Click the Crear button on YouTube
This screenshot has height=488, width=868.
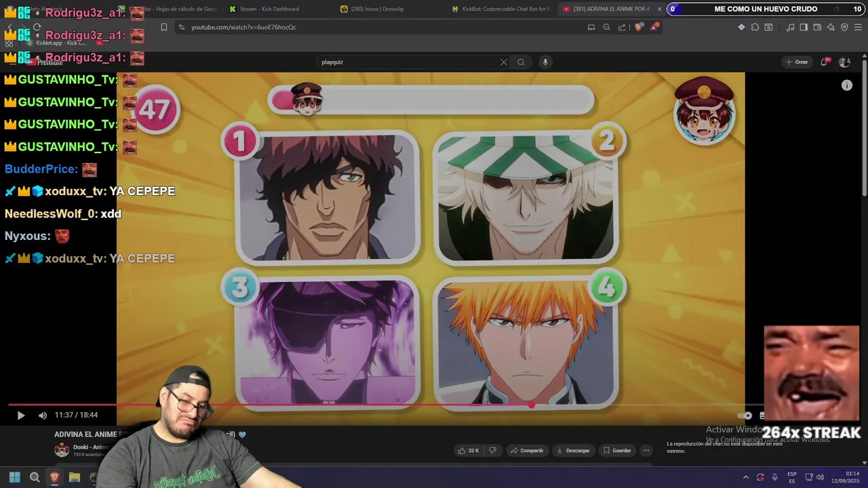[x=797, y=62]
